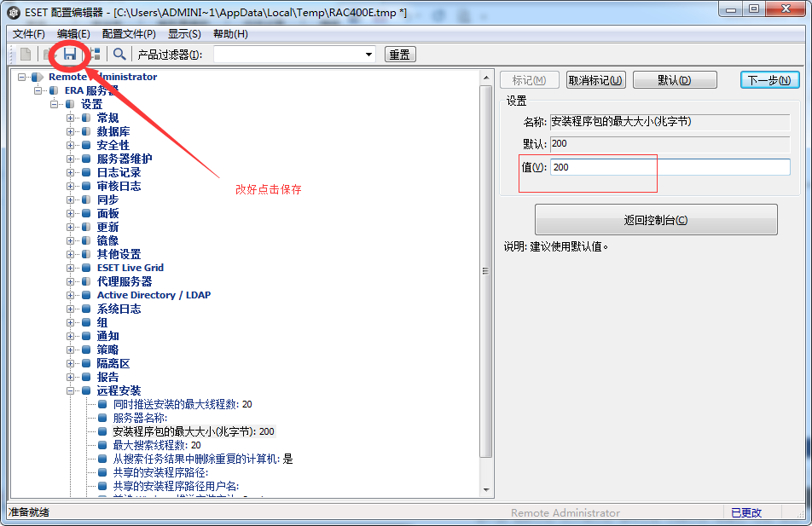Click the icon beside 同步 node
Screen dimensions: 812x526
click(86, 199)
